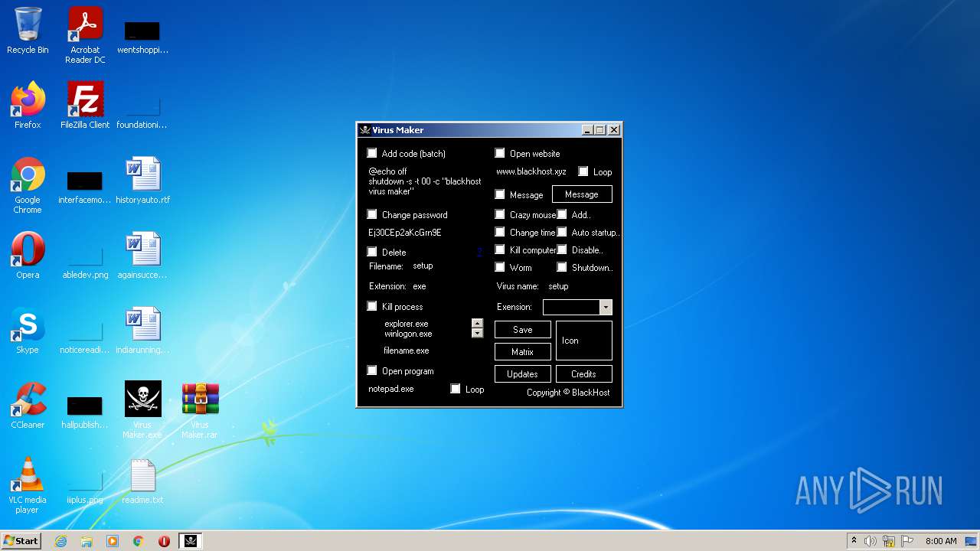Launch Acrobat Reader DC from desktop
This screenshot has height=551, width=980.
click(x=85, y=34)
